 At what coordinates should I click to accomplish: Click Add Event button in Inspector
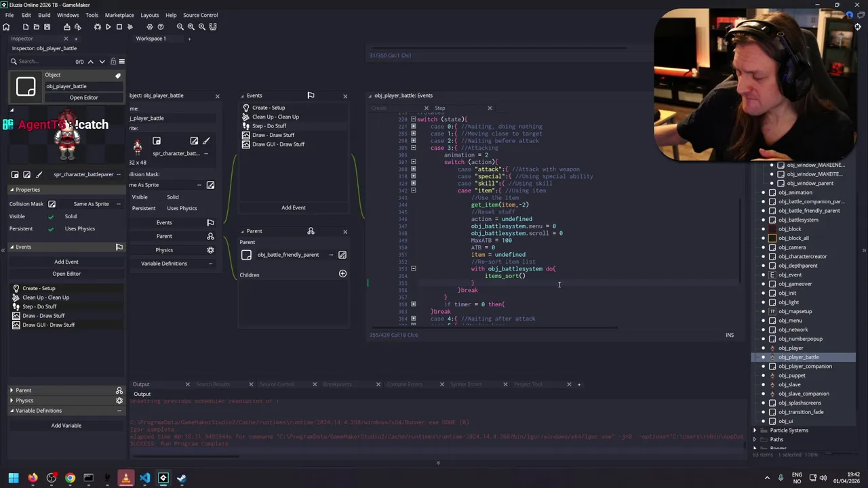pyautogui.click(x=66, y=262)
